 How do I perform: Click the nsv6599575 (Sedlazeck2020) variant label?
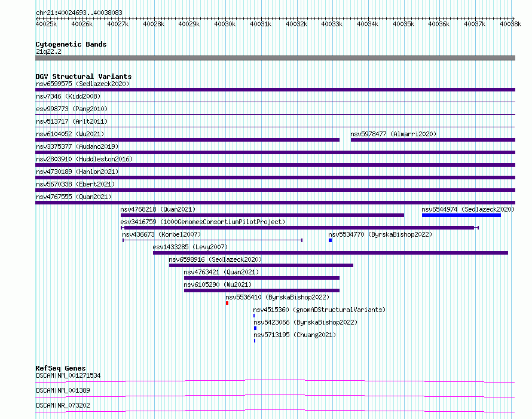(82, 84)
